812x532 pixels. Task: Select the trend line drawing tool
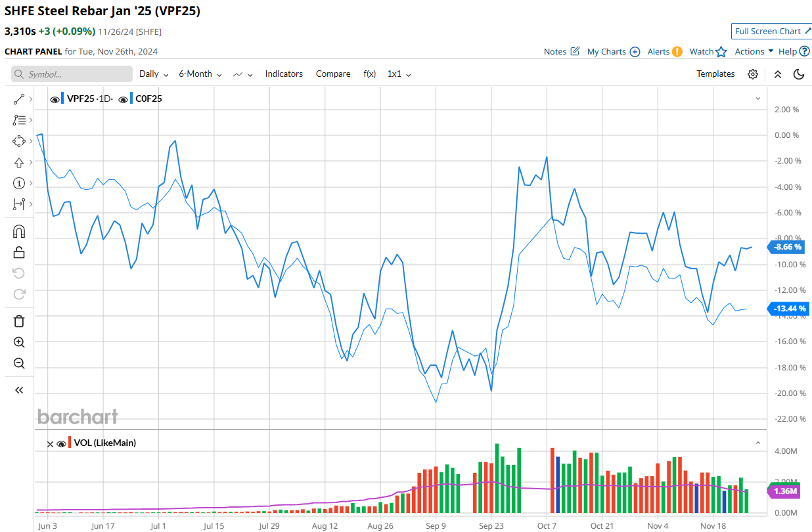(18, 99)
